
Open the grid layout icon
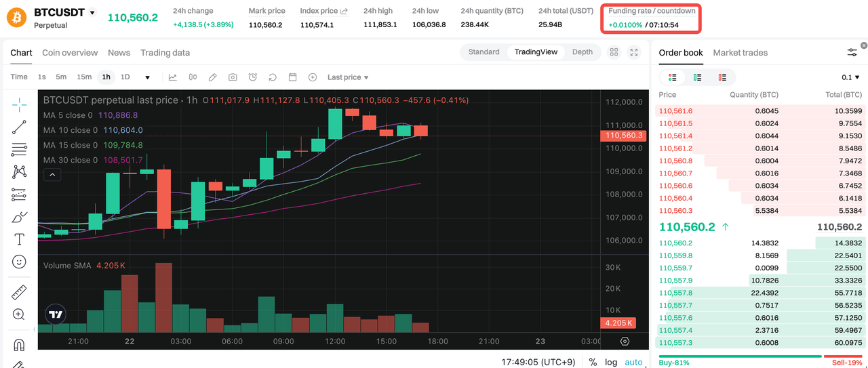tap(614, 52)
